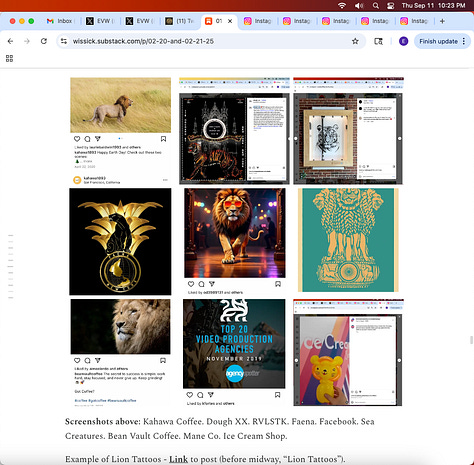Close the active Substack tab
The width and height of the screenshot is (474, 465).
(230, 21)
